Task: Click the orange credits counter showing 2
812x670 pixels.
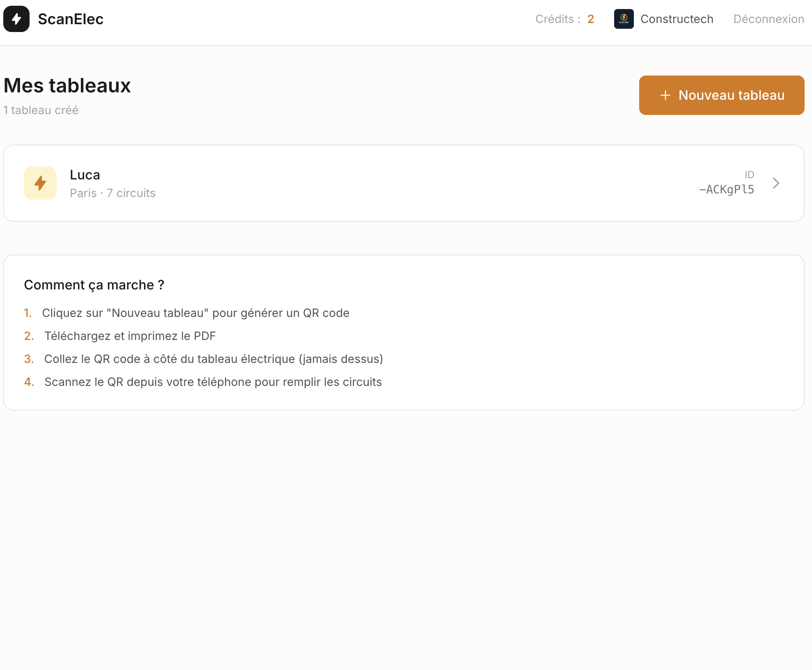Action: (x=590, y=19)
